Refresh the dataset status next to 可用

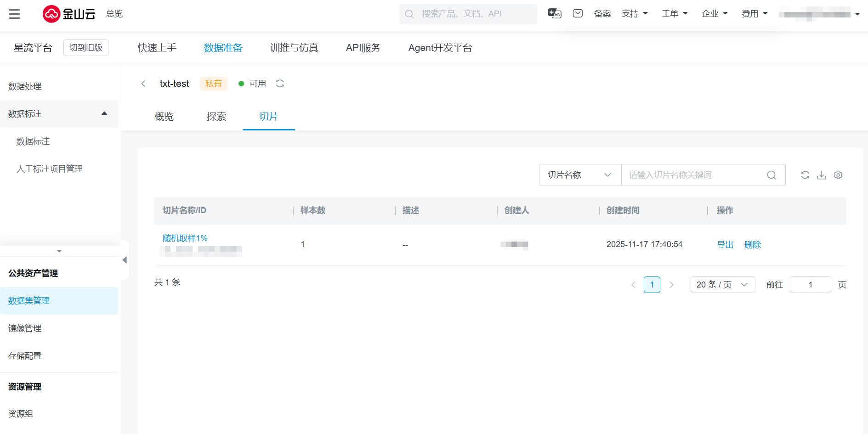coord(280,84)
